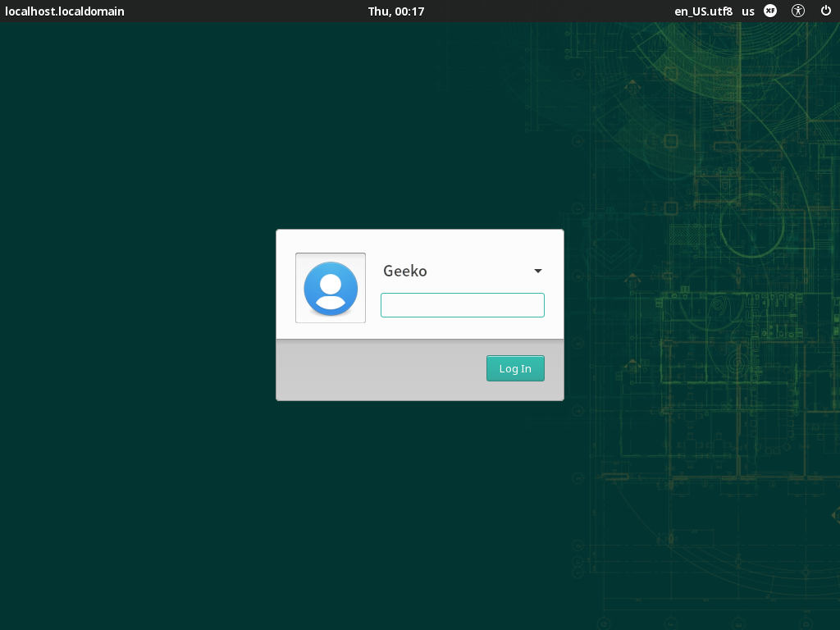Focus the password input field
The width and height of the screenshot is (840, 630).
point(462,305)
